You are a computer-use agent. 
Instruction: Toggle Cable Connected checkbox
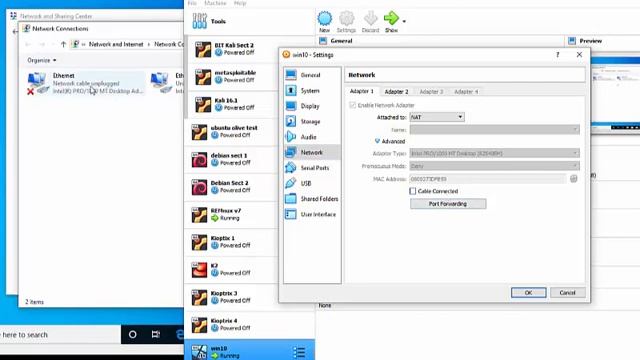pos(413,191)
